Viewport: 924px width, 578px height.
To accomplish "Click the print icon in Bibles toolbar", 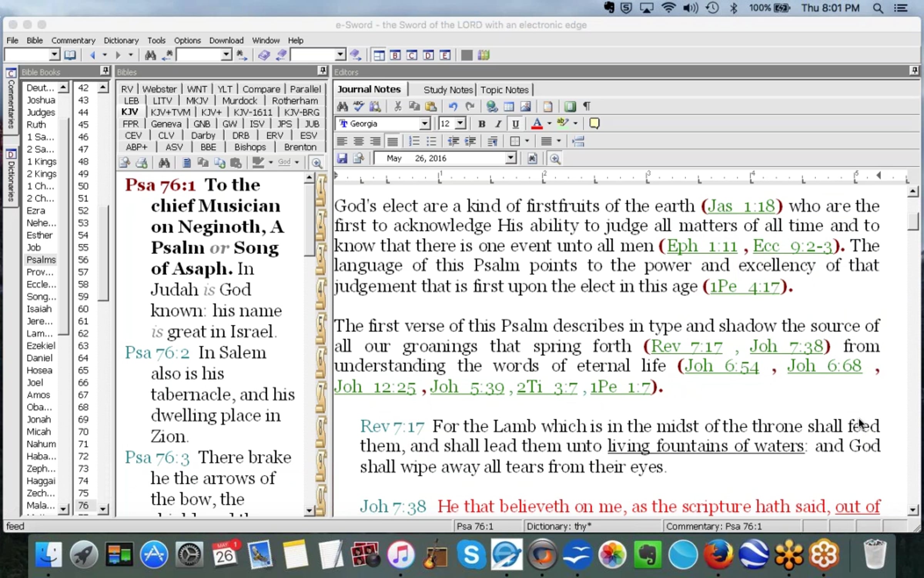I will [x=142, y=163].
